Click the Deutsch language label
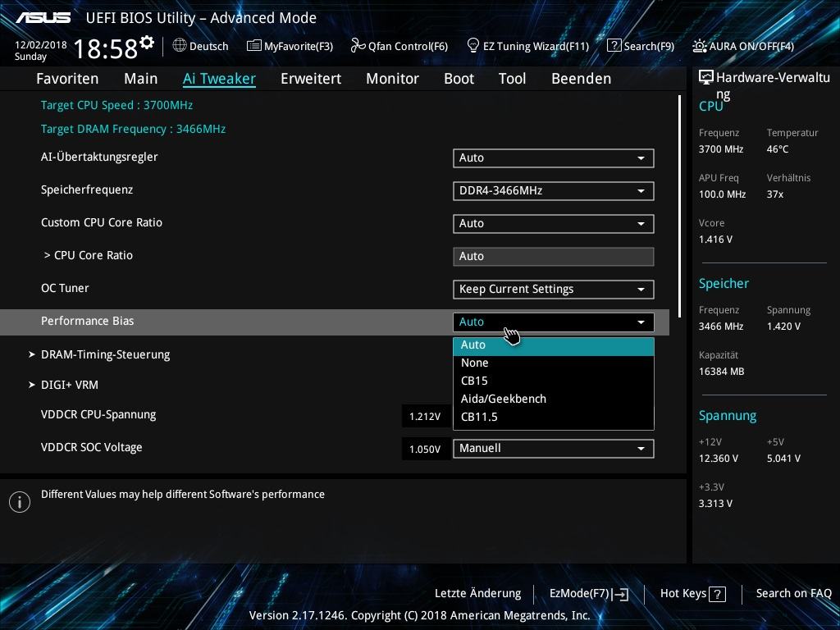840x630 pixels. [209, 47]
